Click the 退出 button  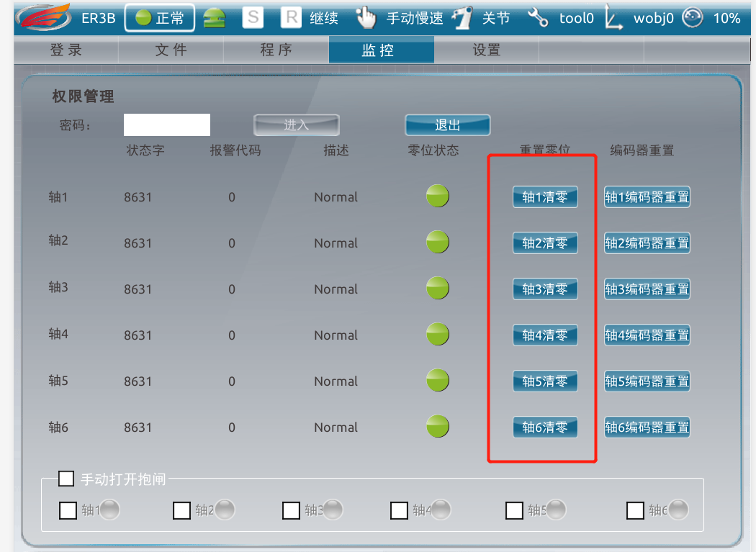click(447, 125)
